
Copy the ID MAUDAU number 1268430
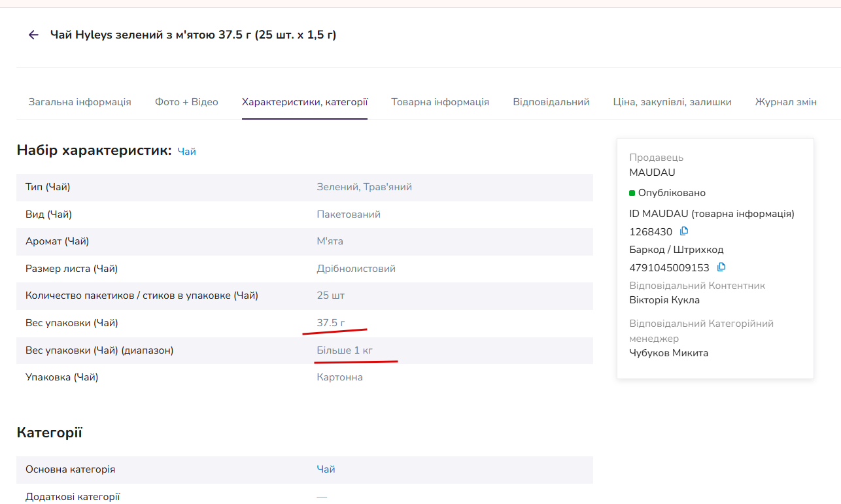click(x=684, y=231)
